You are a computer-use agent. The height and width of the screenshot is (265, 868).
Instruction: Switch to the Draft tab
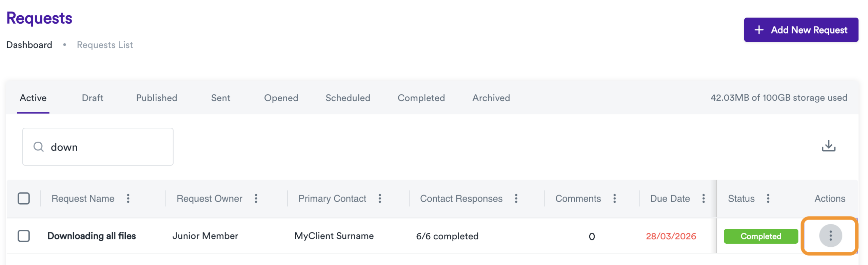pos(93,98)
